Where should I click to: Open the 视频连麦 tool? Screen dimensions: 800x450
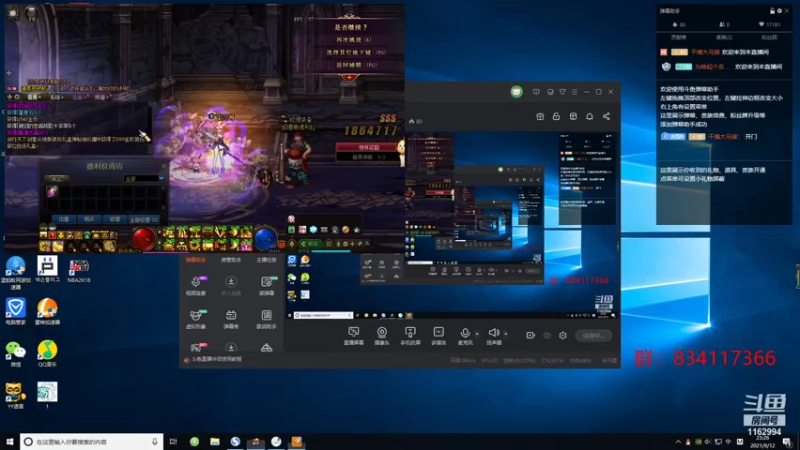[x=196, y=286]
